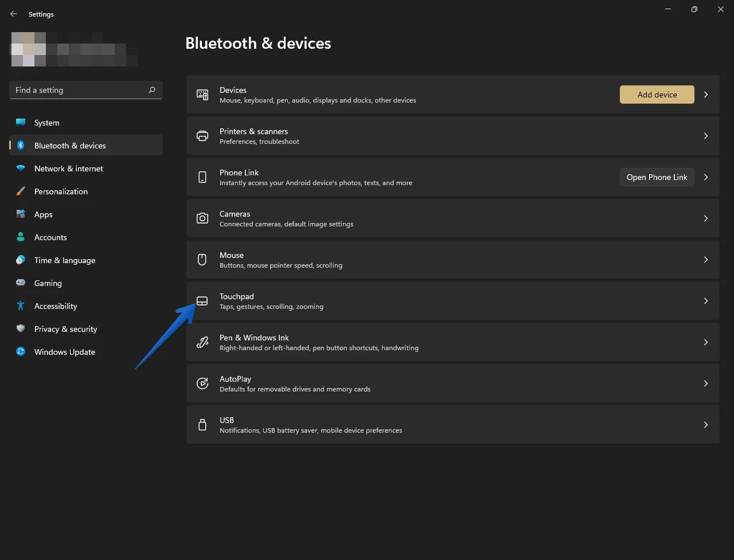Click the Add device button

[657, 94]
